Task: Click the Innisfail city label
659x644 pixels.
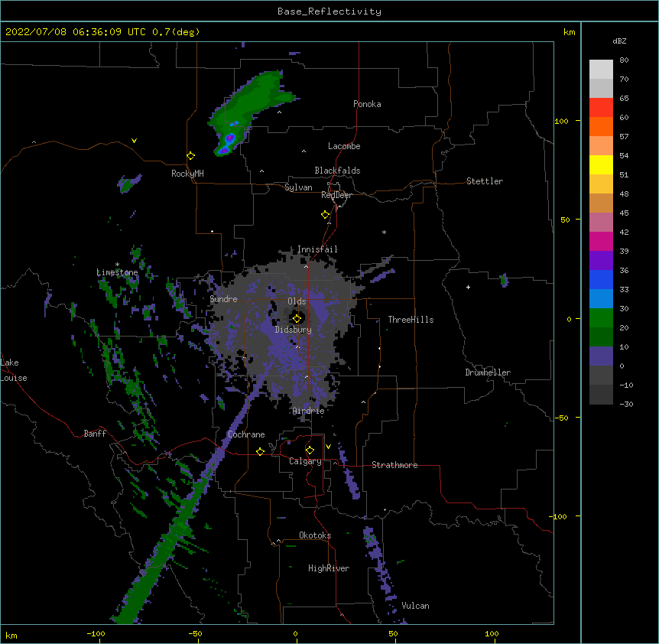Action: [317, 249]
